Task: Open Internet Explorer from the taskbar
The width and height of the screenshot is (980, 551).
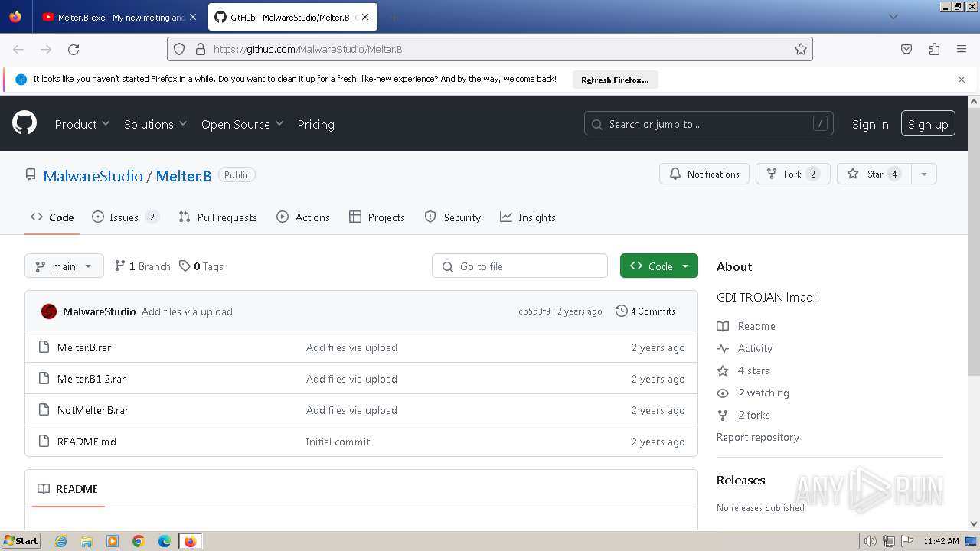Action: coord(60,541)
